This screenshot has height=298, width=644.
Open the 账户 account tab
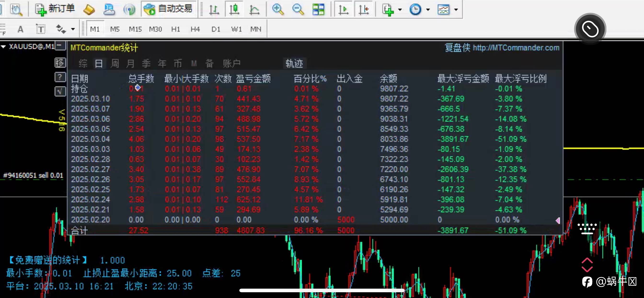232,63
